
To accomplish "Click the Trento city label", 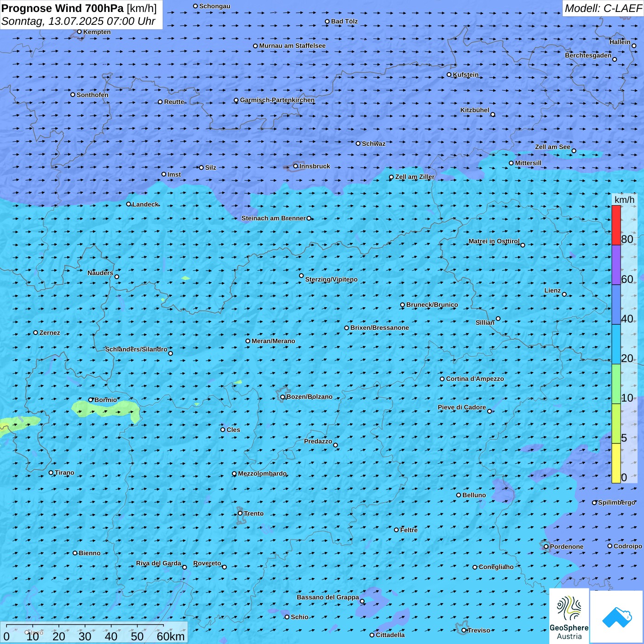I will [x=254, y=513].
